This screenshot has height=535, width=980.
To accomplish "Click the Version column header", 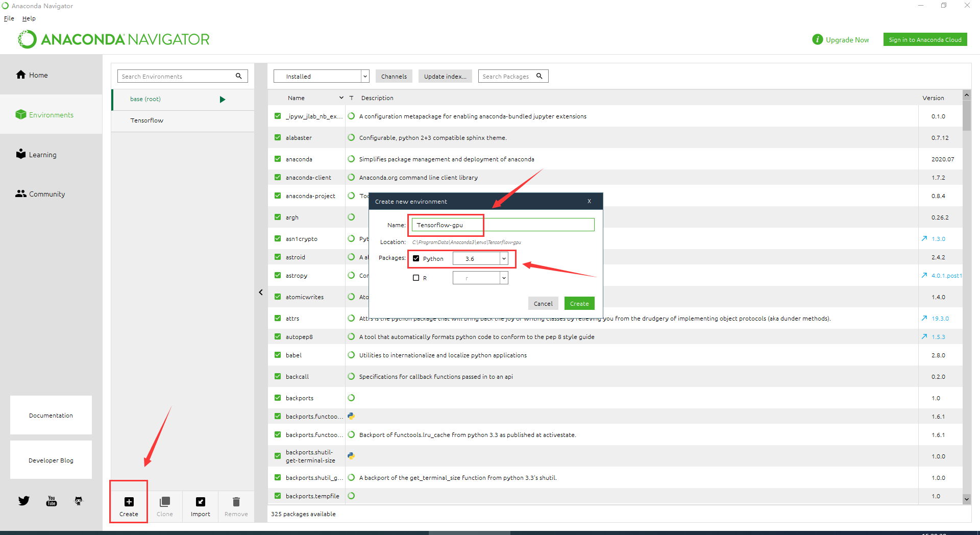I will coord(933,98).
